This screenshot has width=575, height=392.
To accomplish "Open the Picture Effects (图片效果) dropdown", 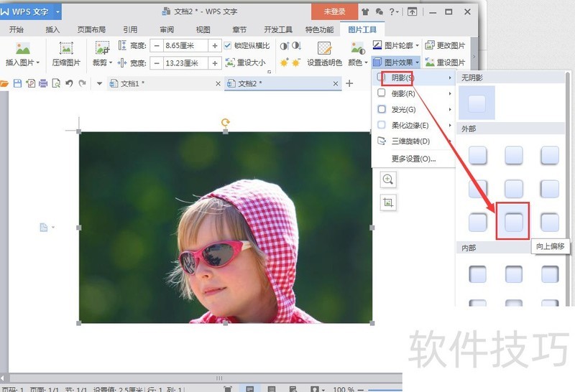I will coord(396,62).
